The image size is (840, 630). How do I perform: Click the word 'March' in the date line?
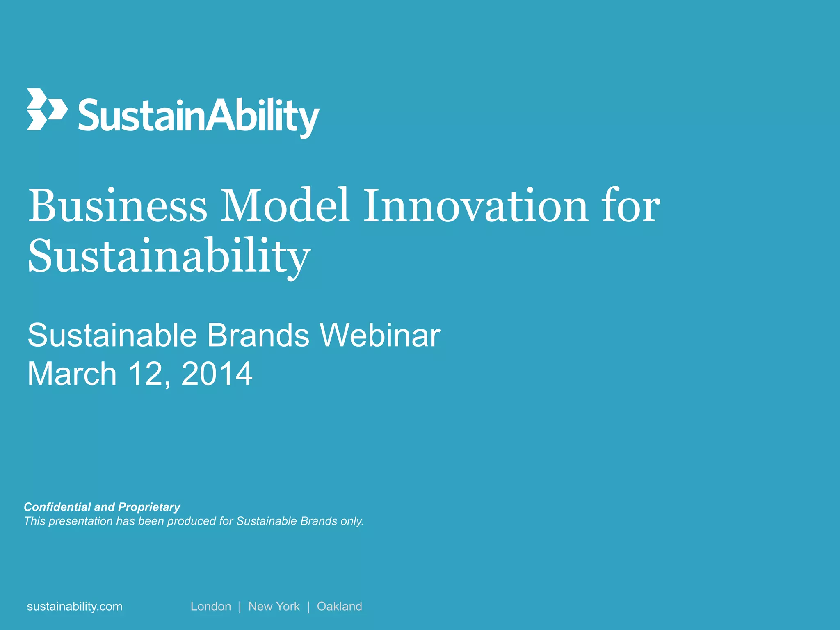[72, 374]
